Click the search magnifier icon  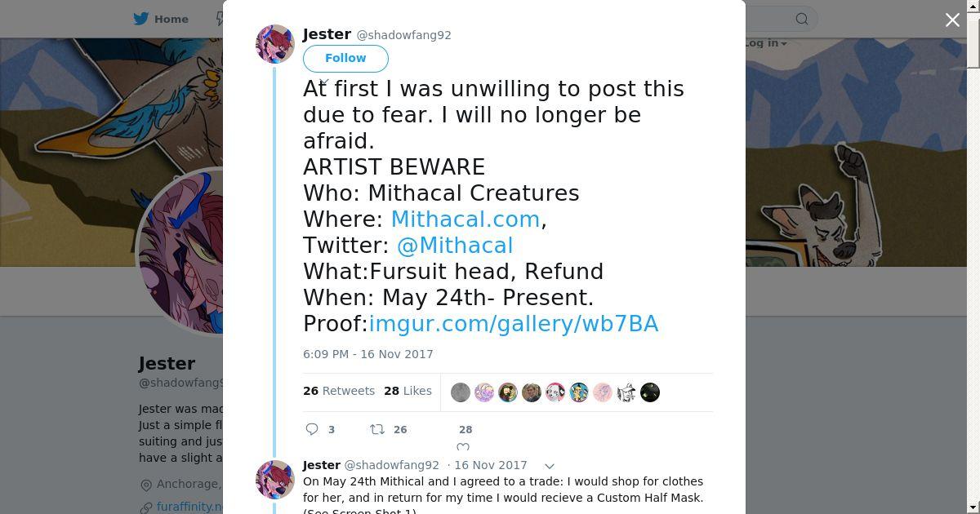click(802, 19)
